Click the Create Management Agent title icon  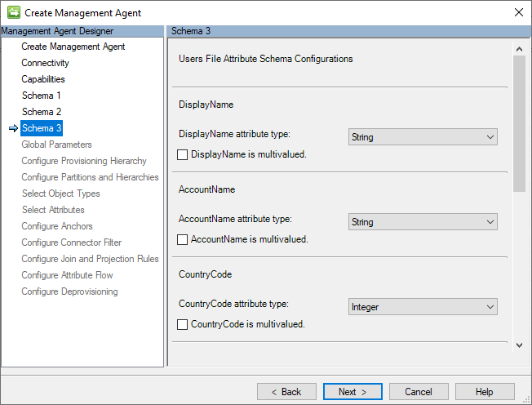pos(14,12)
